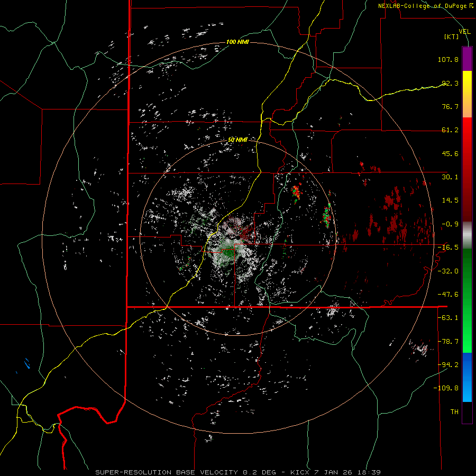
Task: Click the gray near-zero segment of color bar
Action: click(x=467, y=235)
